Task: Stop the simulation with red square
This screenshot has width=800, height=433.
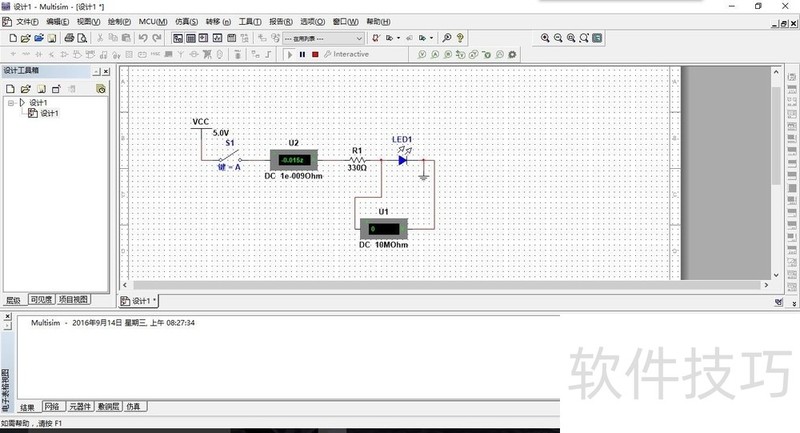Action: pyautogui.click(x=315, y=54)
